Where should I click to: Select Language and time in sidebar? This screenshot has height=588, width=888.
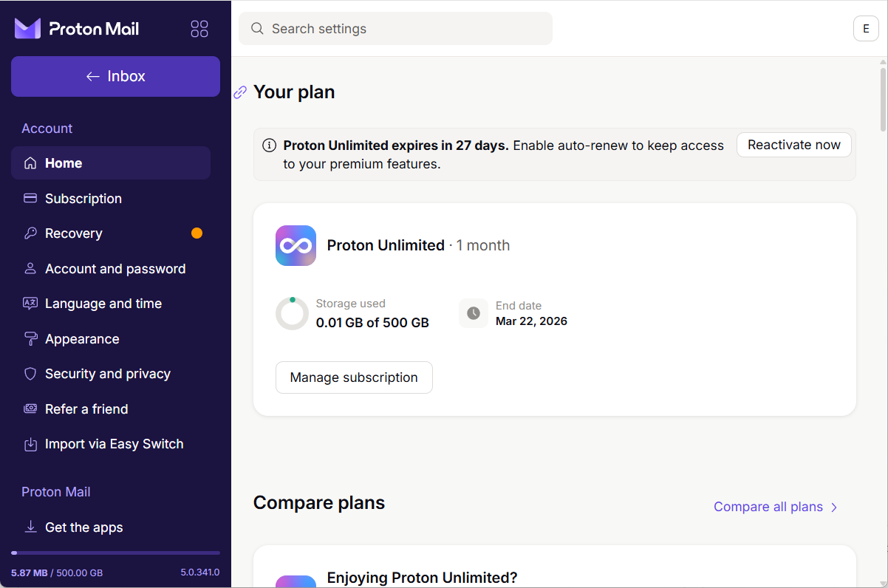point(103,304)
